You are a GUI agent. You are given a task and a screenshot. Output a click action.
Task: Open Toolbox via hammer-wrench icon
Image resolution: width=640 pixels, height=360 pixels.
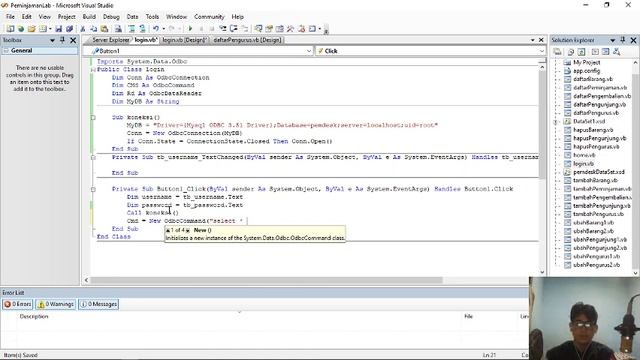click(290, 29)
